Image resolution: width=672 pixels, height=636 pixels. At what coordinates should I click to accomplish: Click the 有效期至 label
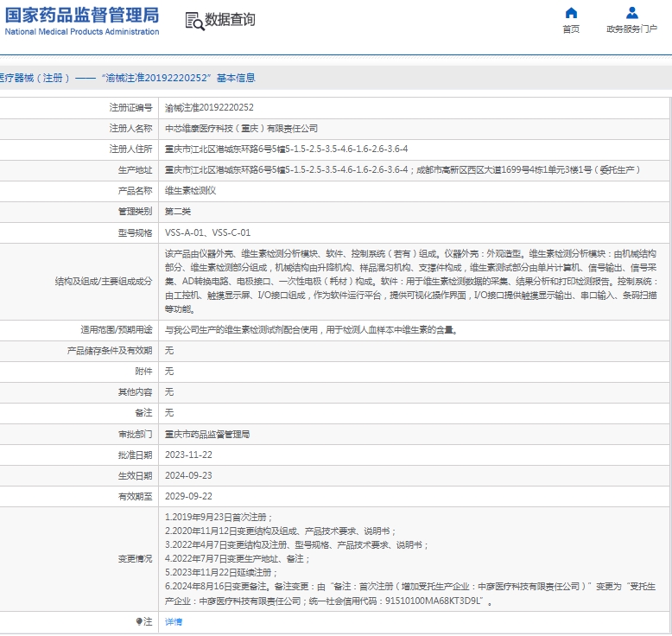[x=135, y=496]
